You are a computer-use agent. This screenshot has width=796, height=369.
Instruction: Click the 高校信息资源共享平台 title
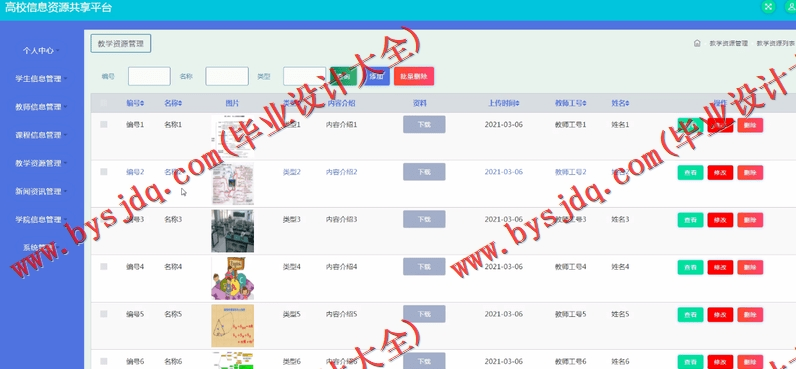(x=58, y=8)
